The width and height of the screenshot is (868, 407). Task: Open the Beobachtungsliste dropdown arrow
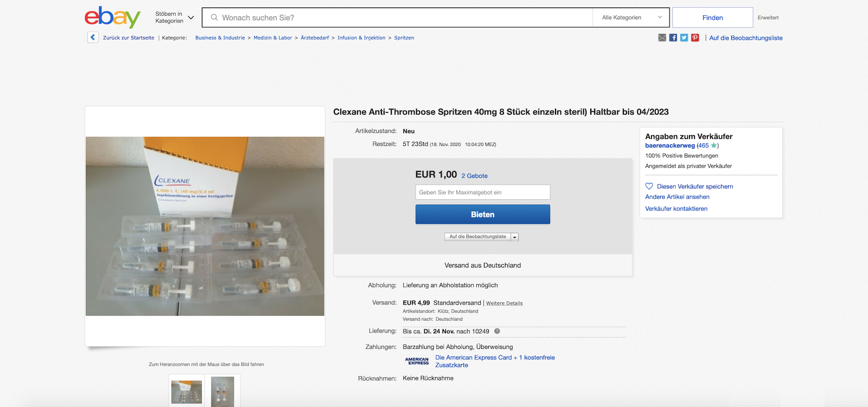[515, 237]
